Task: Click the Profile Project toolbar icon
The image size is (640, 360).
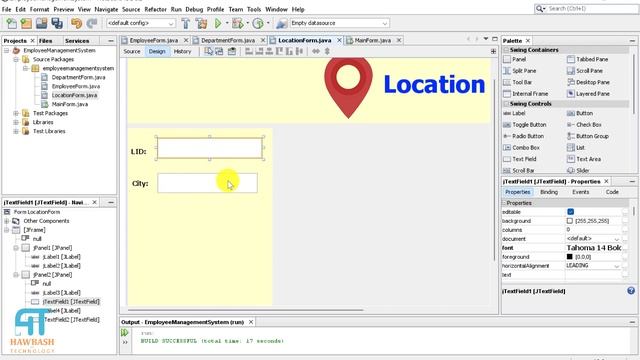Action: pyautogui.click(x=258, y=23)
